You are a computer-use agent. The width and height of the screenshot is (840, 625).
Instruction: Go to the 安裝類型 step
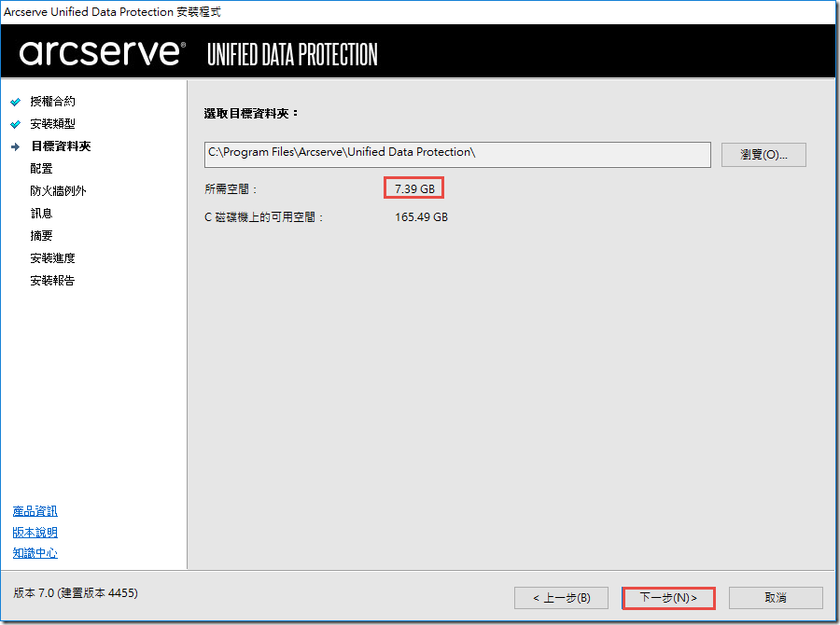coord(52,123)
